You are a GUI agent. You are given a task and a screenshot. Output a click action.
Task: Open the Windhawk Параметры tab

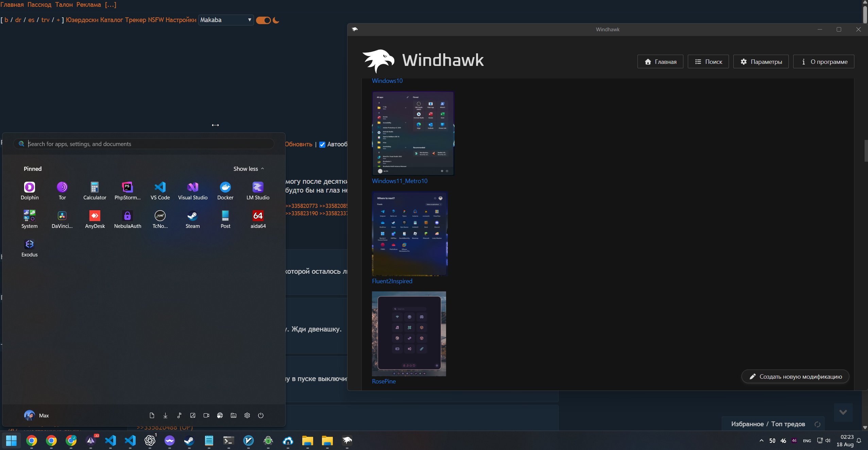tap(761, 61)
